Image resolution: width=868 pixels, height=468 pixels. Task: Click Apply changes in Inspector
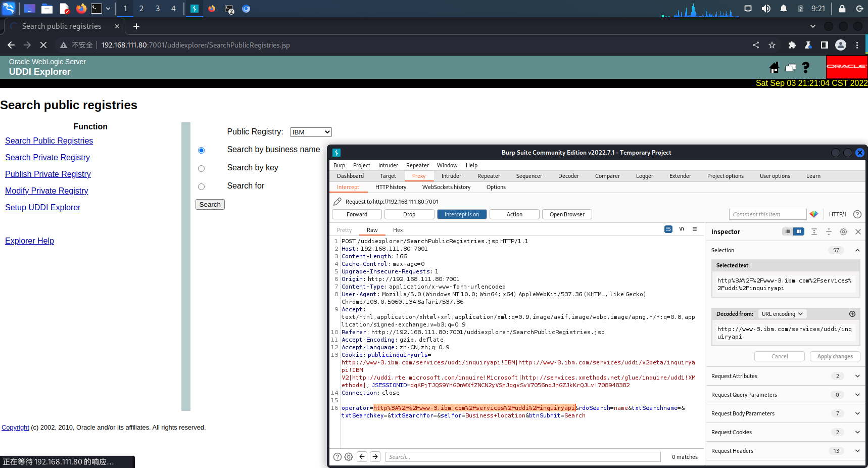(835, 356)
